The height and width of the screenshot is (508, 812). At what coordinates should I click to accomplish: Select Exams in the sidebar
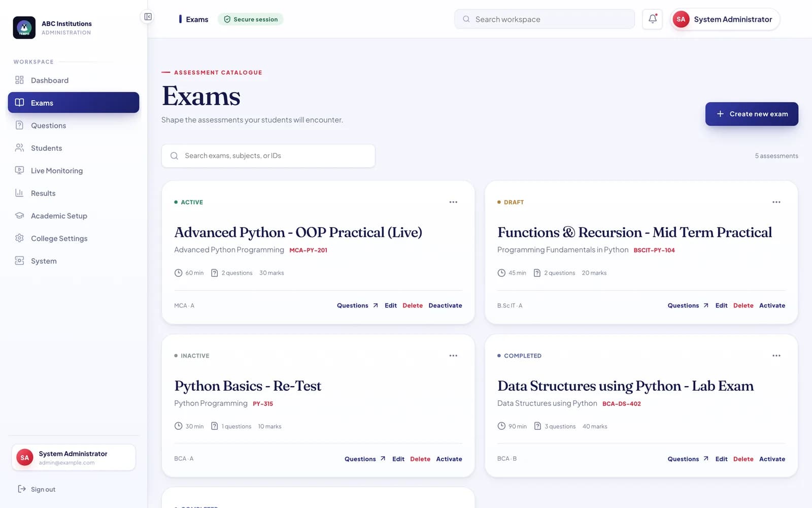point(74,103)
